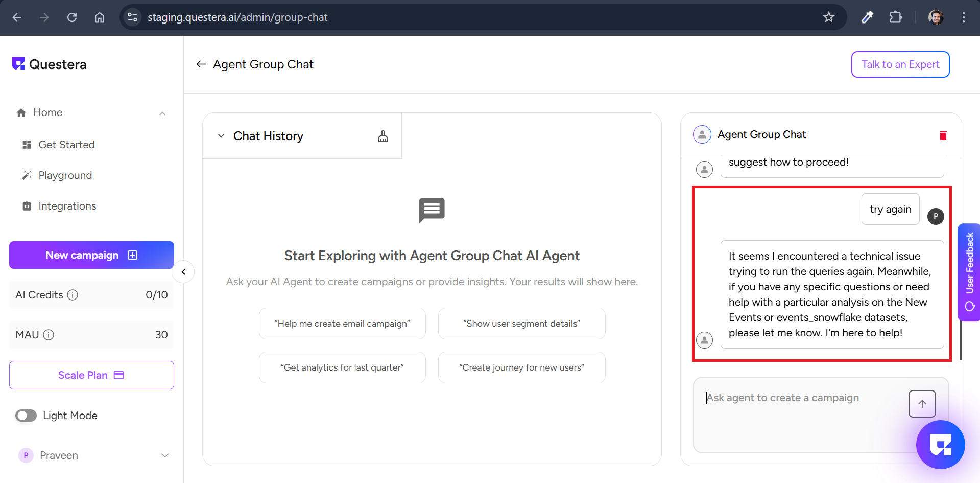The width and height of the screenshot is (980, 483).
Task: Click the MAU value 30
Action: click(x=161, y=335)
